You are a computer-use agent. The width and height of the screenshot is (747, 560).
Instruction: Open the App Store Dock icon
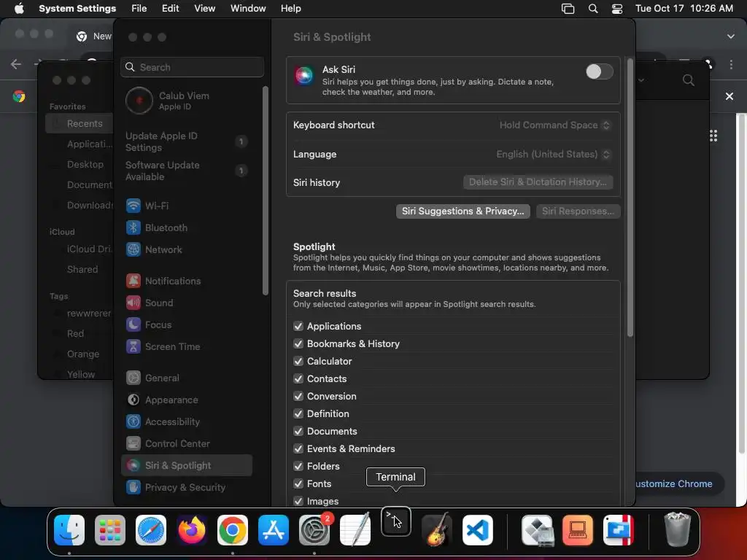tap(274, 530)
